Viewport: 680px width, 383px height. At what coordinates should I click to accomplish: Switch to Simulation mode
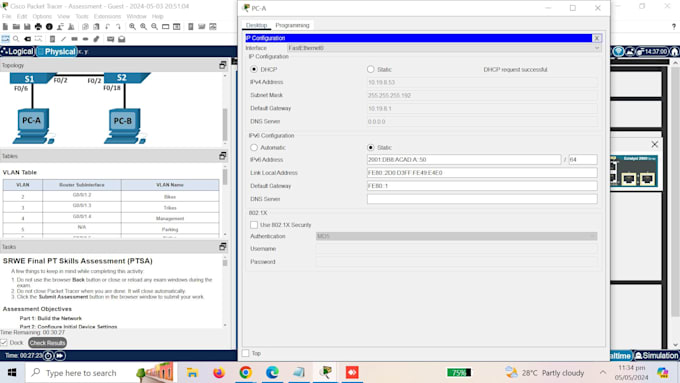(x=657, y=356)
